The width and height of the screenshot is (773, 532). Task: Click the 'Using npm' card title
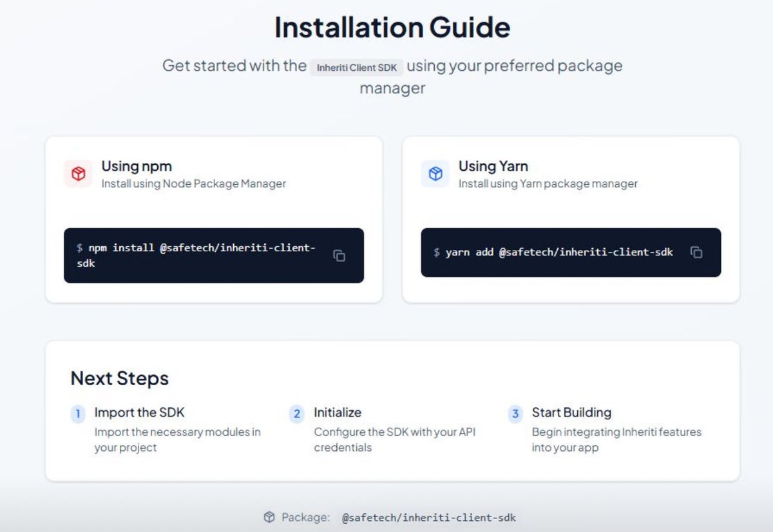(137, 166)
